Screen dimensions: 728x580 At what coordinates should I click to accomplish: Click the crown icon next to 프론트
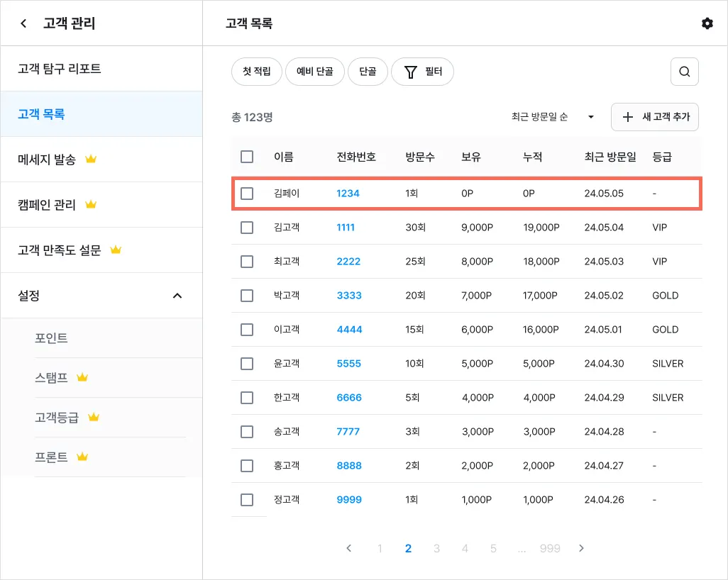82,457
